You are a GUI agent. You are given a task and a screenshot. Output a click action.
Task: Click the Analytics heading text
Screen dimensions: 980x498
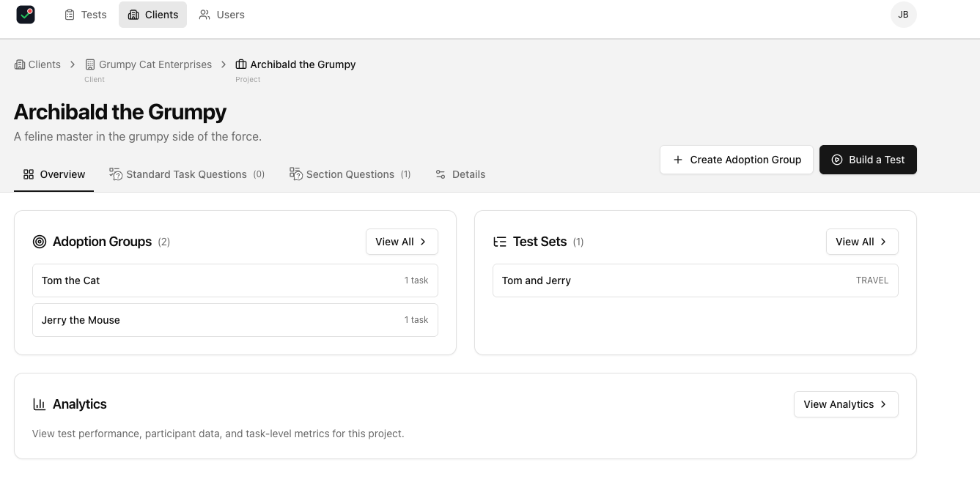pyautogui.click(x=79, y=404)
